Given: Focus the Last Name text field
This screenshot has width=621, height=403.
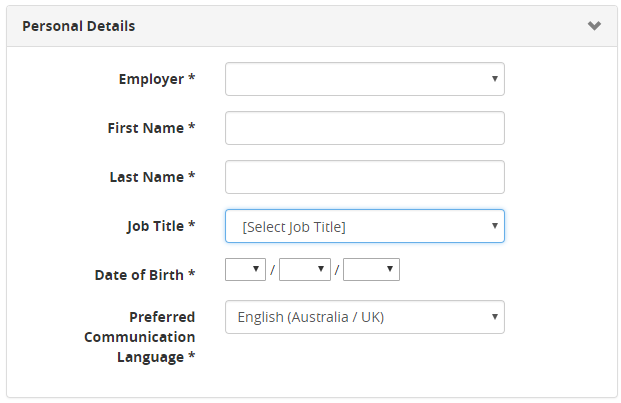Looking at the screenshot, I should [x=364, y=177].
